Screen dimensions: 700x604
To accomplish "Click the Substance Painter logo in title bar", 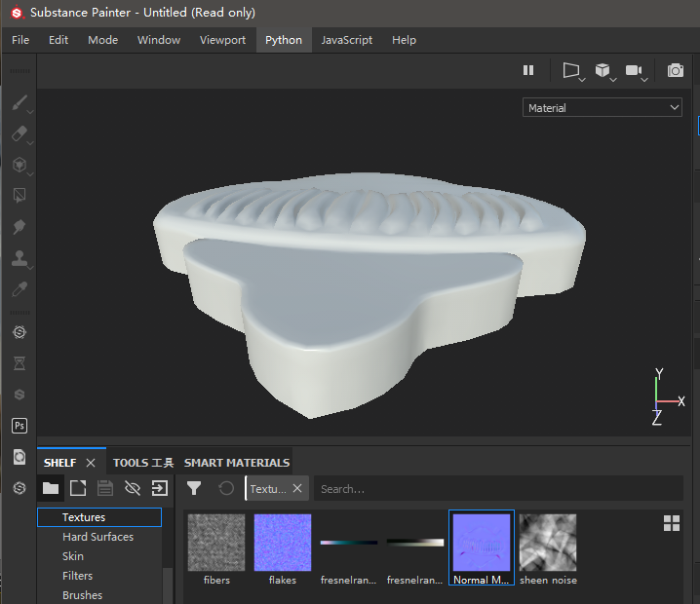I will tap(17, 13).
